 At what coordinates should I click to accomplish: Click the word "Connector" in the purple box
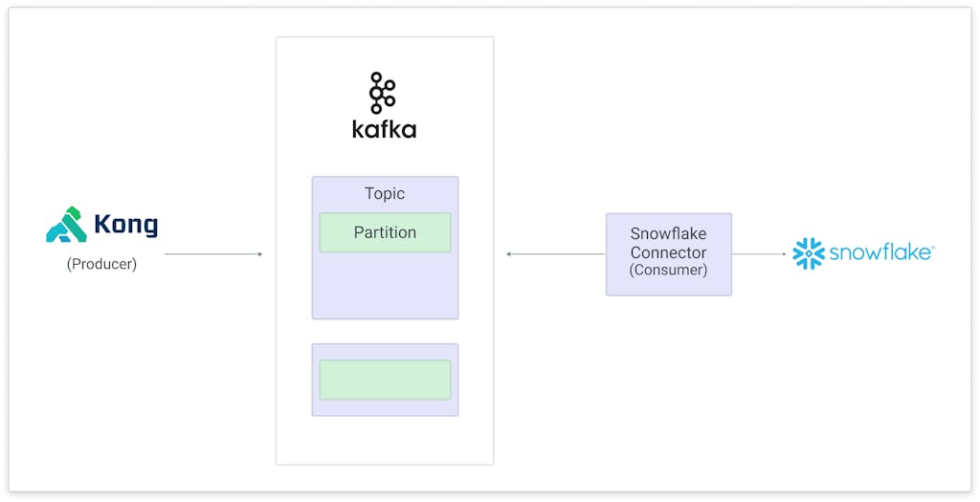coord(668,252)
